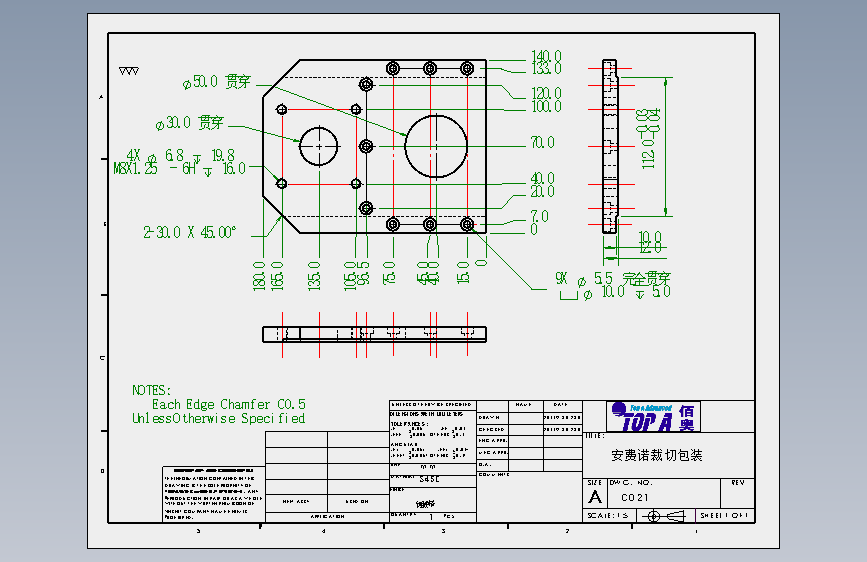
Task: Click the S45C material field
Action: click(430, 479)
